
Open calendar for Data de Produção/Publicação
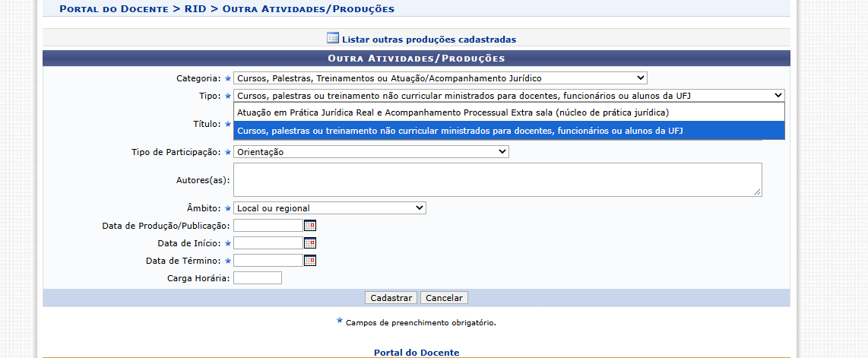[310, 225]
